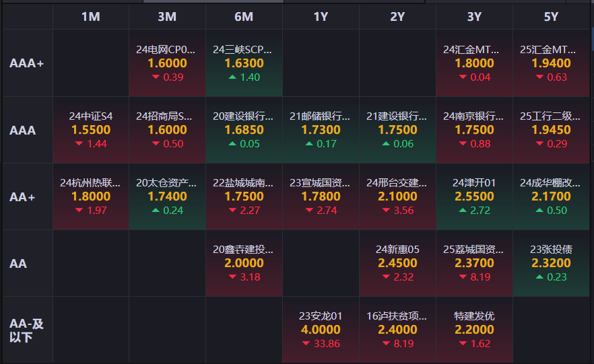Viewport: 594px width, 364px height.
Task: Select the 2Y maturity column header
Action: click(397, 17)
